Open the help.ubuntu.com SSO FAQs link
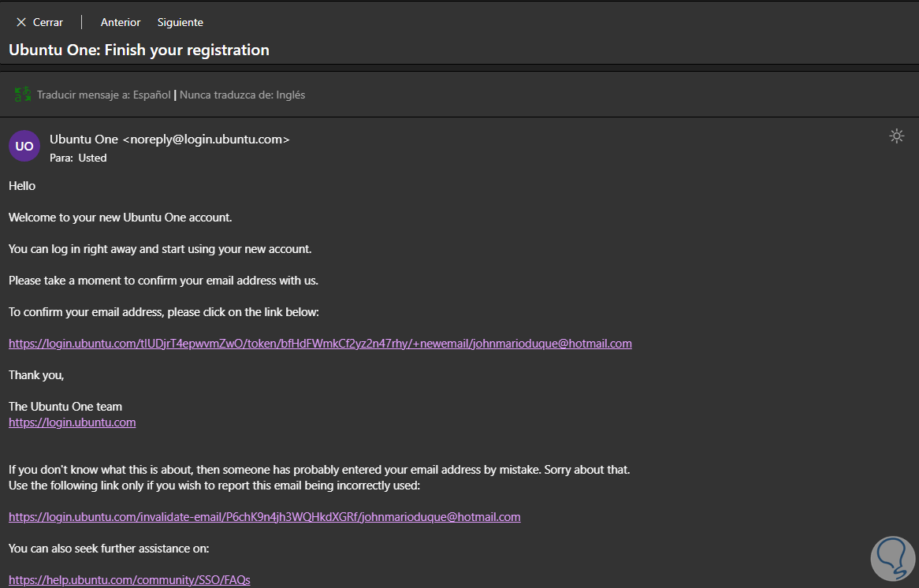Image resolution: width=919 pixels, height=588 pixels. click(129, 580)
